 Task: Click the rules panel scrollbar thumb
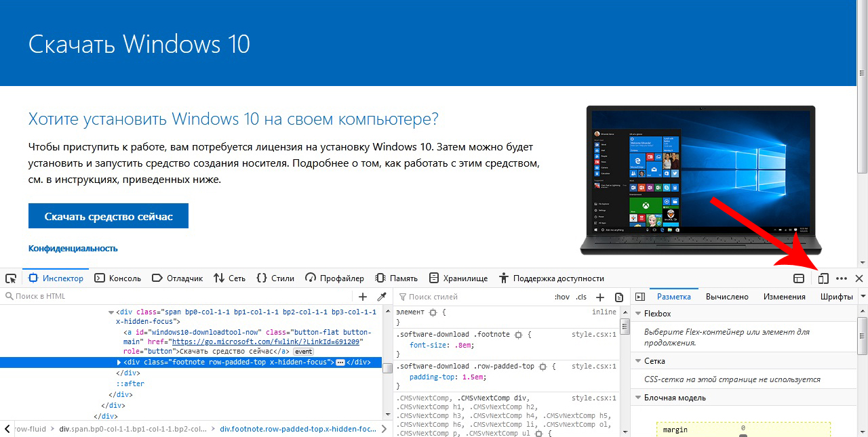626,327
